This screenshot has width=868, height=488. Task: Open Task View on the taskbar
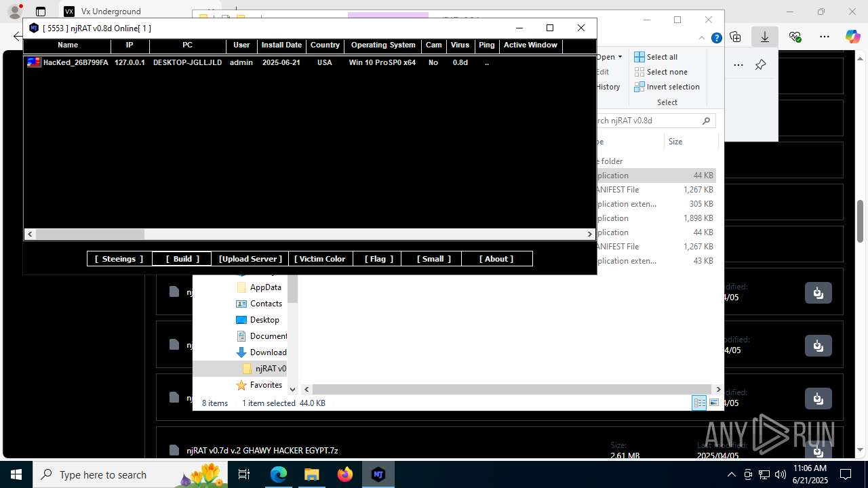click(245, 474)
